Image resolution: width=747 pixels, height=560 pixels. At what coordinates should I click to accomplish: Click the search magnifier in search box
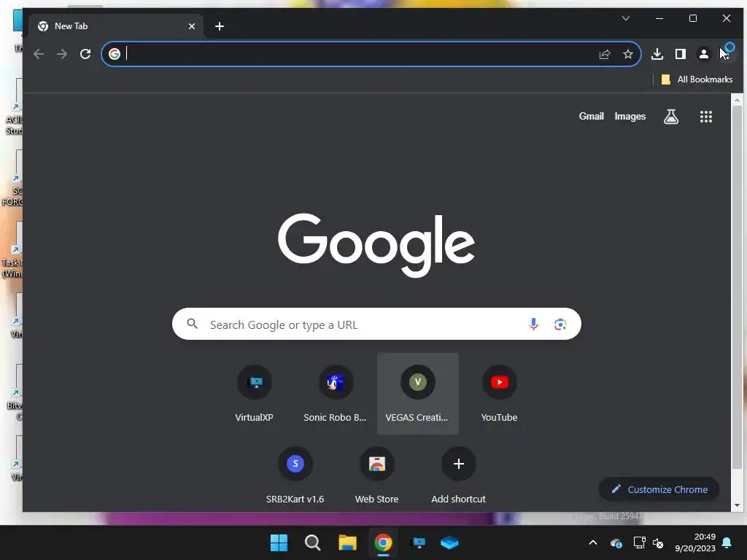193,324
